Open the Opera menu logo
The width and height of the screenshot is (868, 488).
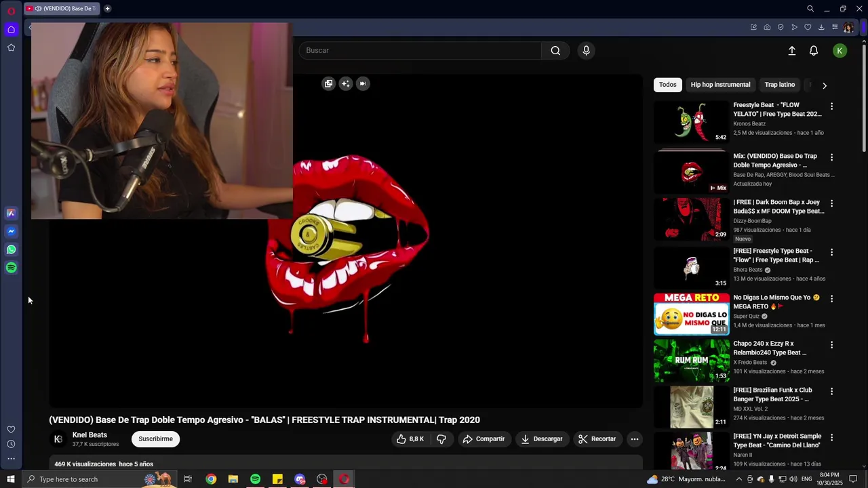point(11,10)
